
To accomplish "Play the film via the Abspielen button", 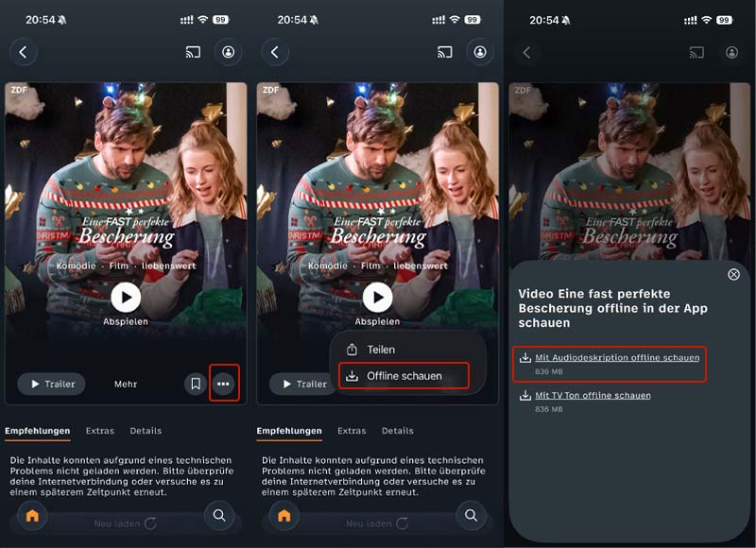I will coord(126,295).
